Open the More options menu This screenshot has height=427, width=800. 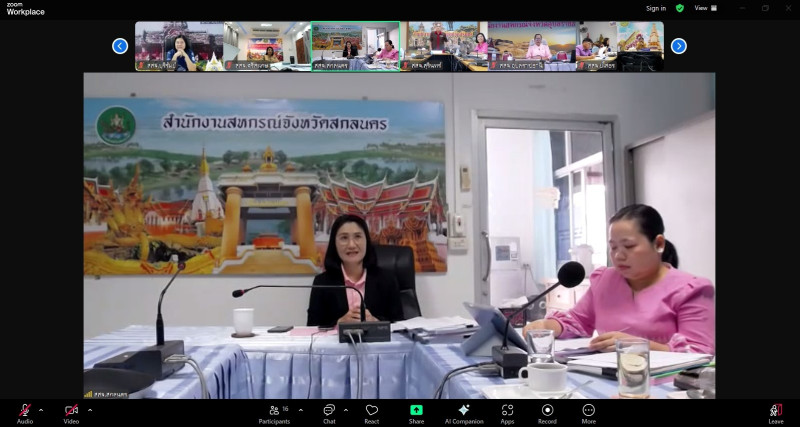588,411
